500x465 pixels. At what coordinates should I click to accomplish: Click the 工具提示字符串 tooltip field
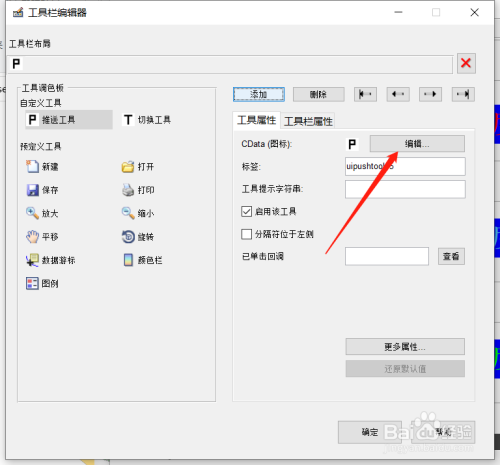pos(405,189)
